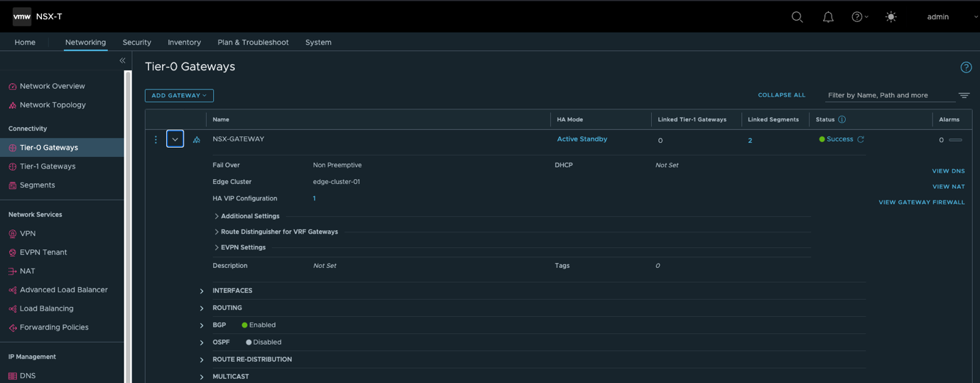
Task: Switch to the System tab
Action: click(x=318, y=42)
